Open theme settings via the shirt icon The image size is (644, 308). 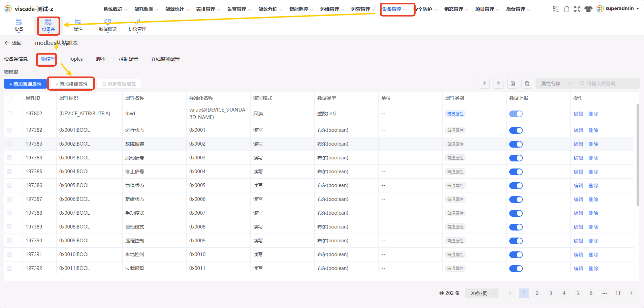click(588, 9)
